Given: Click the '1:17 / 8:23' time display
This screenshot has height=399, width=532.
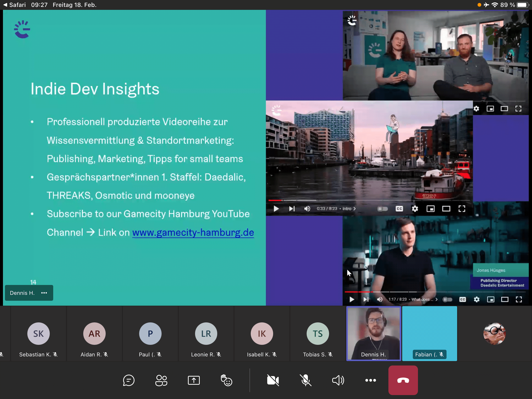Looking at the screenshot, I should tap(398, 299).
